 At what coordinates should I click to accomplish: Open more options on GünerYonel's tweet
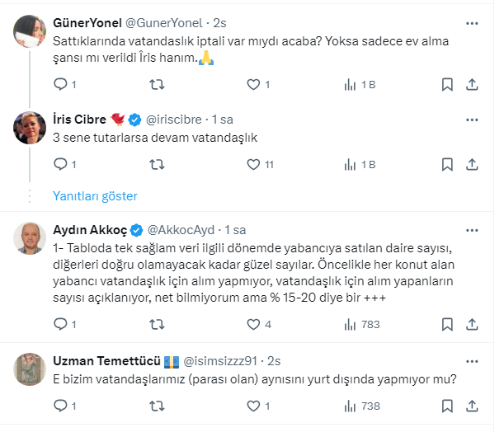(471, 23)
